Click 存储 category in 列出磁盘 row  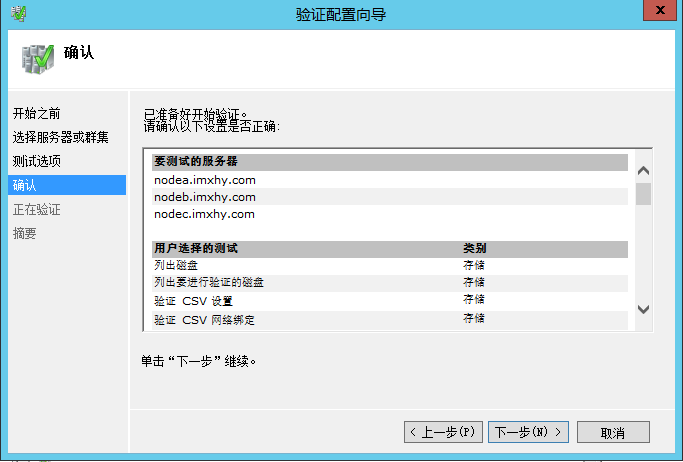(474, 265)
